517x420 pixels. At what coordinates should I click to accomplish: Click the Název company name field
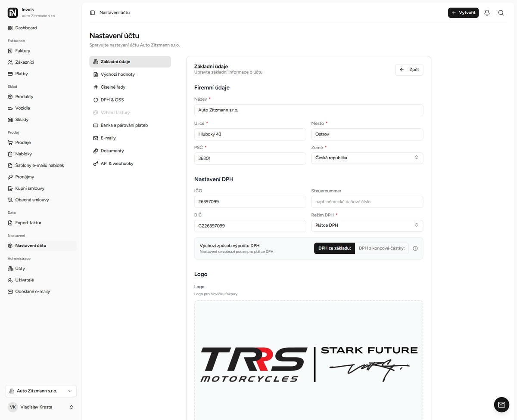pyautogui.click(x=308, y=110)
